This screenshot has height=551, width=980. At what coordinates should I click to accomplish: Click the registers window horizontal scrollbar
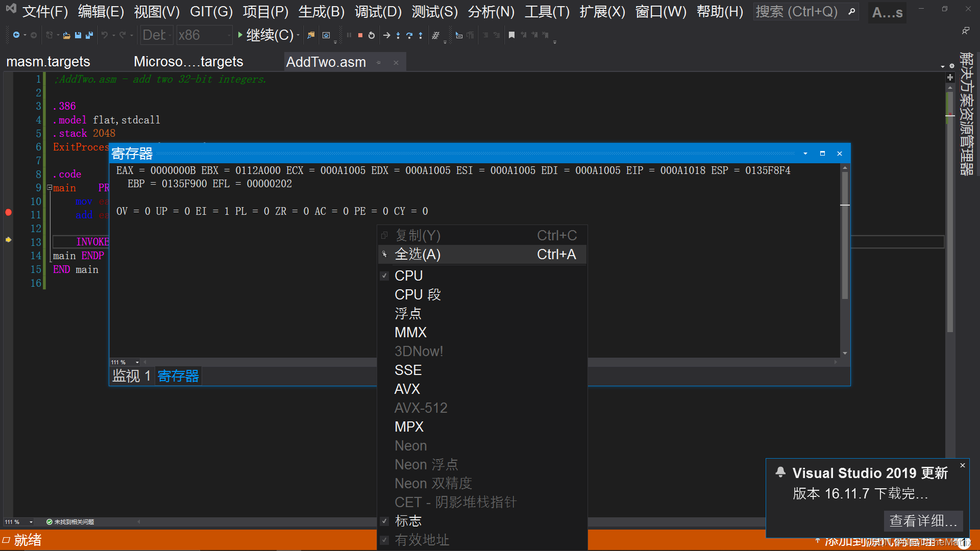pyautogui.click(x=490, y=362)
